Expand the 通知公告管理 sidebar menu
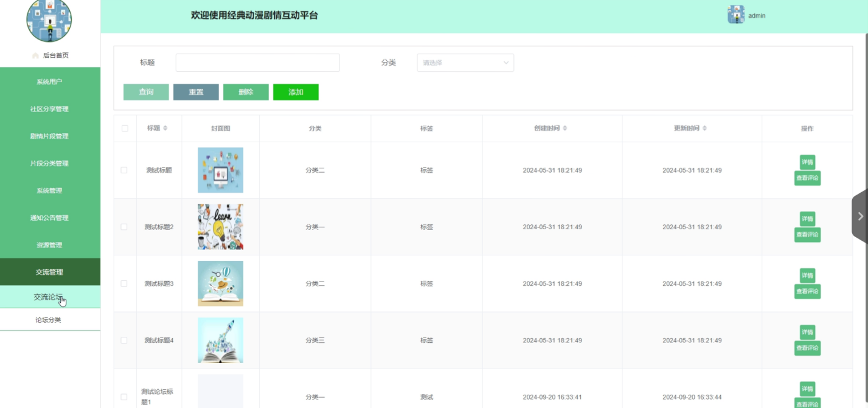 tap(50, 218)
